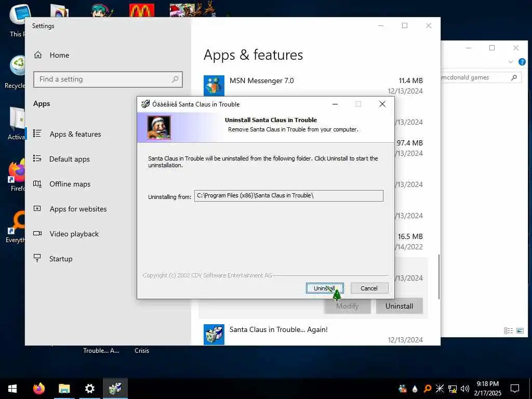Click the Apps for websites icon
The height and width of the screenshot is (399, 532).
tap(37, 208)
